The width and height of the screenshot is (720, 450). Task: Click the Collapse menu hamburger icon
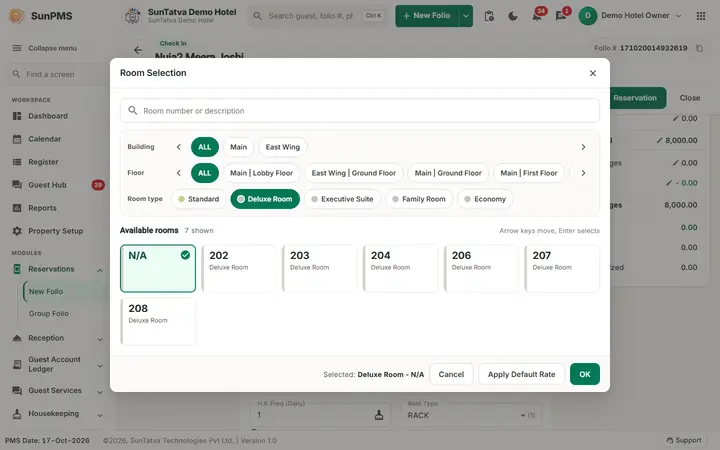tap(17, 48)
